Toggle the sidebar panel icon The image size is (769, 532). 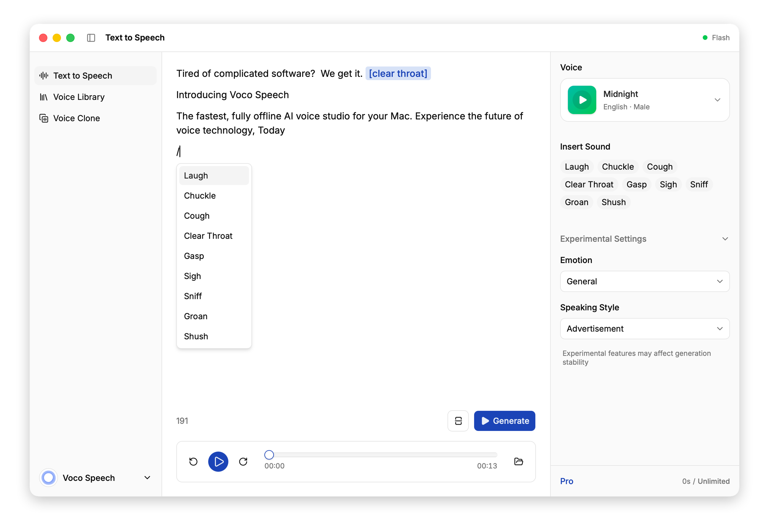coord(91,38)
